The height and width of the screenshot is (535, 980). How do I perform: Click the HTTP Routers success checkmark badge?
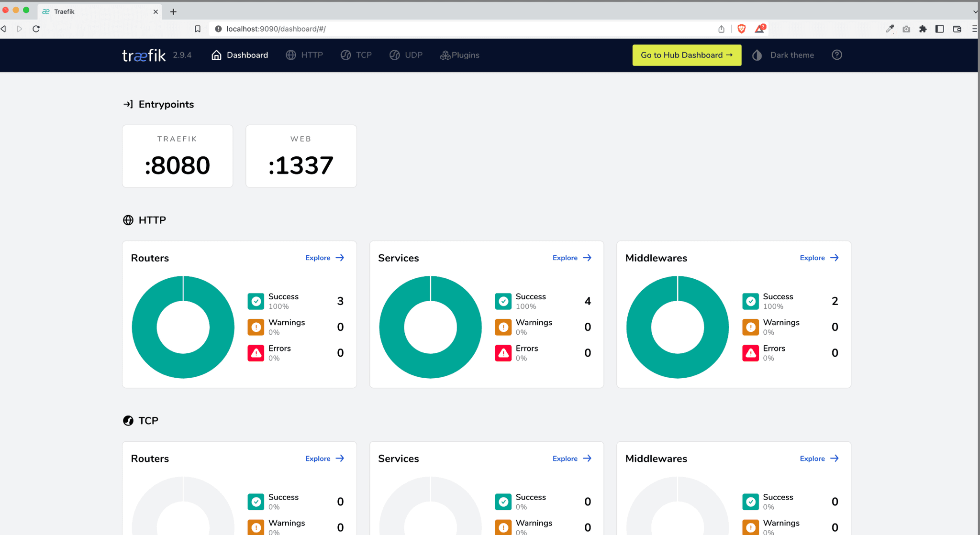pos(256,301)
